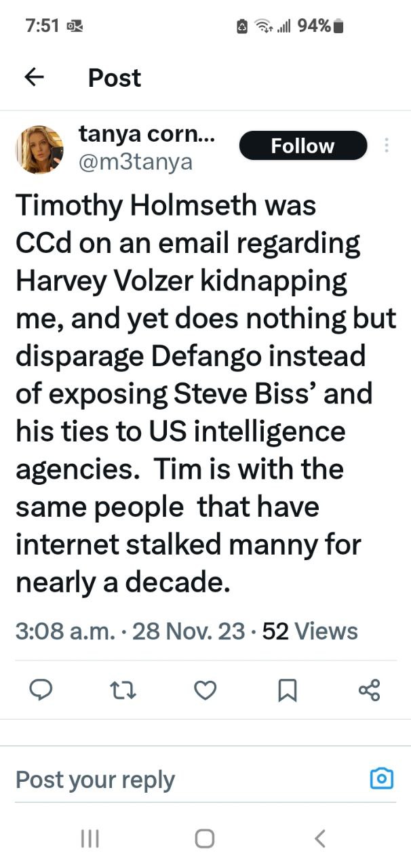Tap the Post your reply field
The height and width of the screenshot is (868, 411).
point(95,779)
